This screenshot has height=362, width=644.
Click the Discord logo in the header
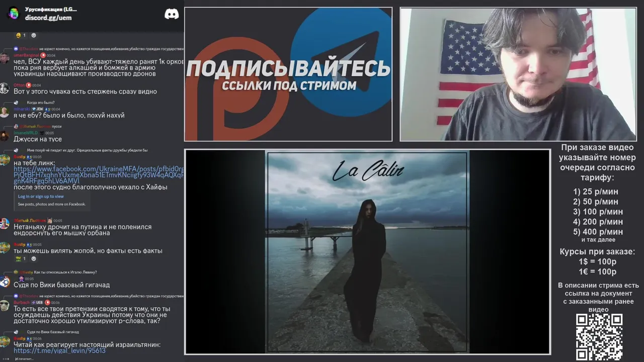pyautogui.click(x=172, y=14)
